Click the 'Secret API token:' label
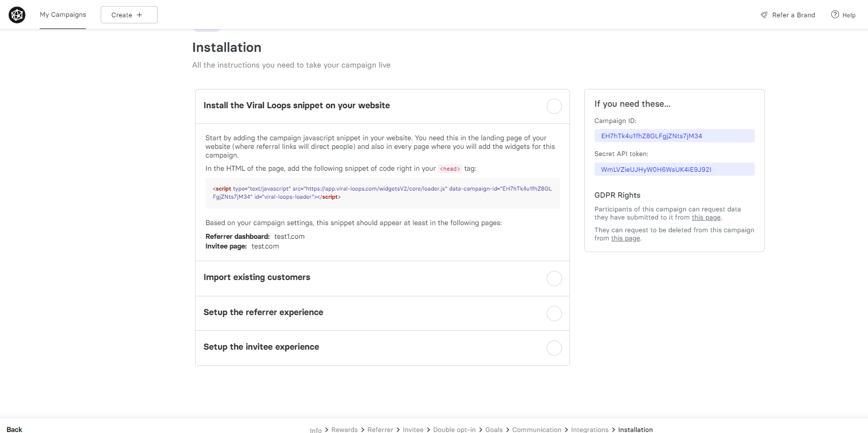868x433 pixels. click(x=621, y=154)
